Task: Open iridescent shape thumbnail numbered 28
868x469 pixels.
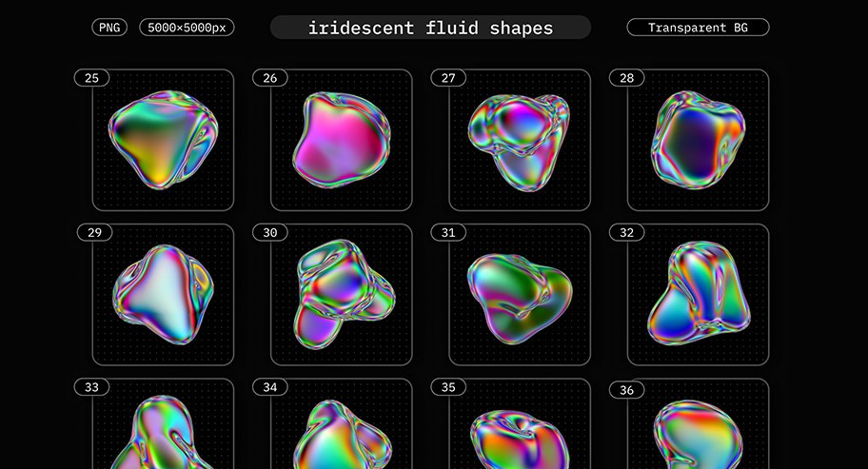Action: click(x=698, y=140)
